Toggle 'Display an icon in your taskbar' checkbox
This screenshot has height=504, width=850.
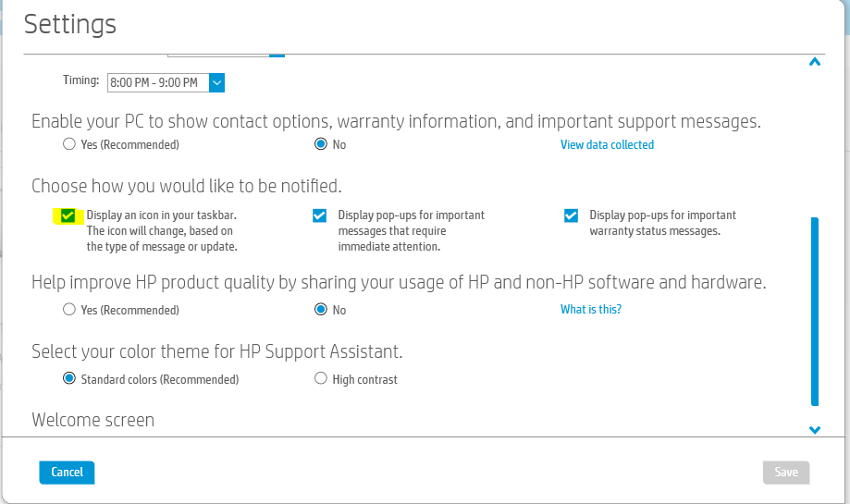pos(68,215)
